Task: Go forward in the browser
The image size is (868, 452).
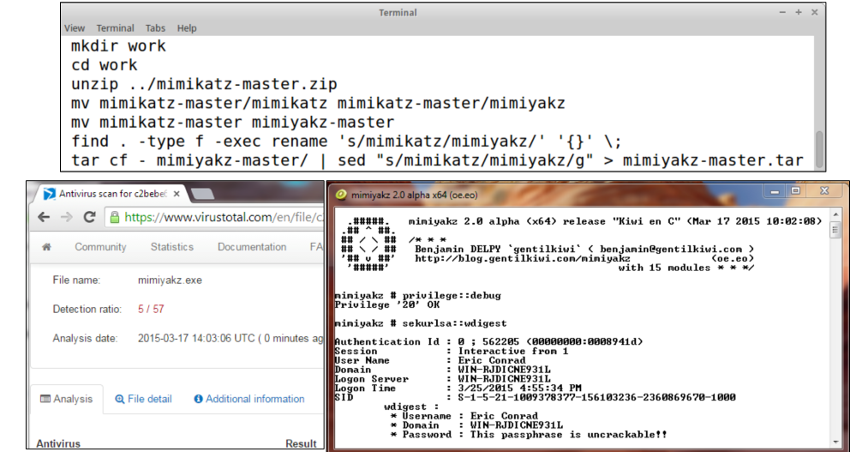Action: click(67, 217)
